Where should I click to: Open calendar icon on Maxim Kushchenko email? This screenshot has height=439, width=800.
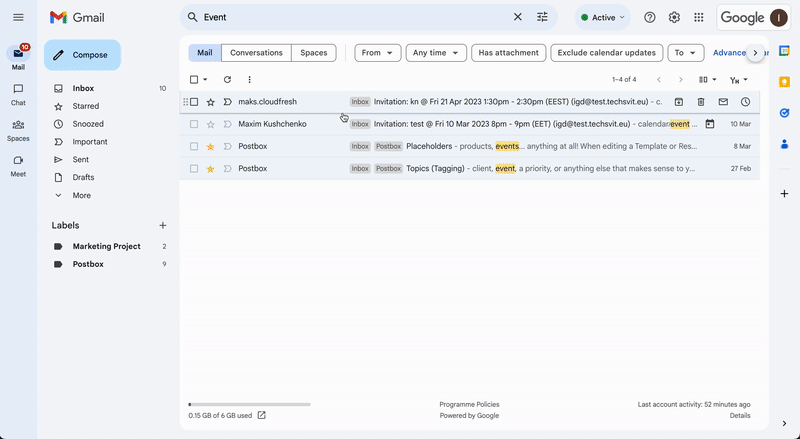710,124
